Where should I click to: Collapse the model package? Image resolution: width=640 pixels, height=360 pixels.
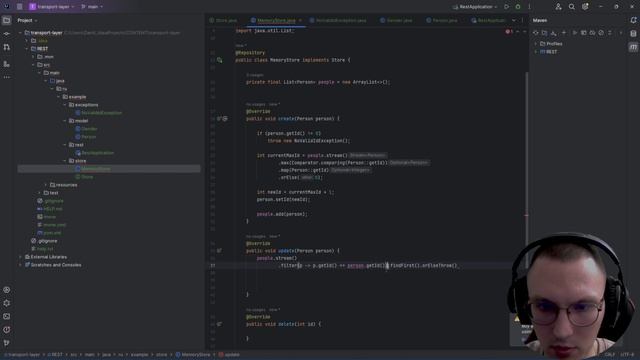[65, 121]
